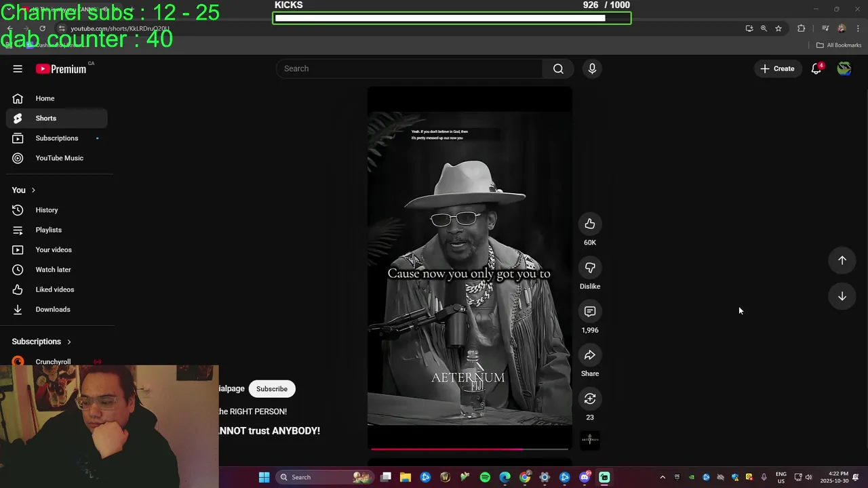This screenshot has width=868, height=488.
Task: Open Watch later list
Action: click(57, 270)
